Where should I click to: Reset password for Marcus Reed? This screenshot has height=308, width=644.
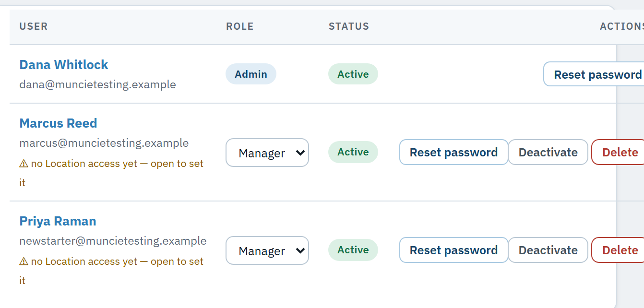(453, 152)
